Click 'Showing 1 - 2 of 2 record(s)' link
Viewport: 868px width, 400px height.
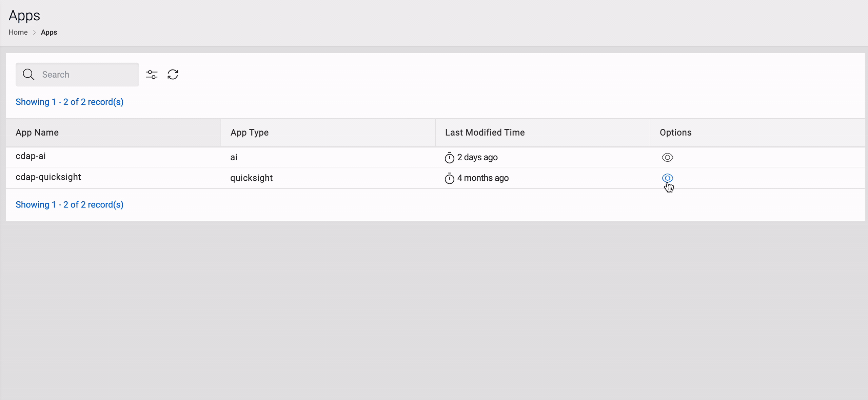pos(70,102)
